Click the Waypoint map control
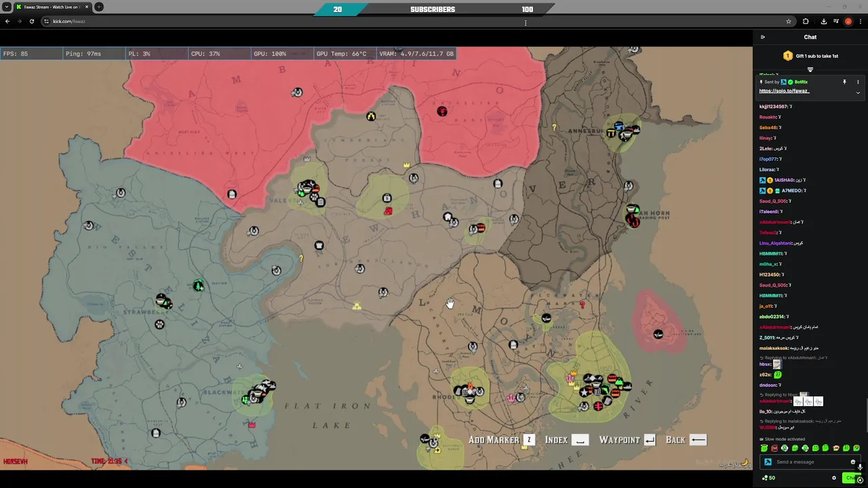Viewport: 868px width, 488px height. pos(627,440)
